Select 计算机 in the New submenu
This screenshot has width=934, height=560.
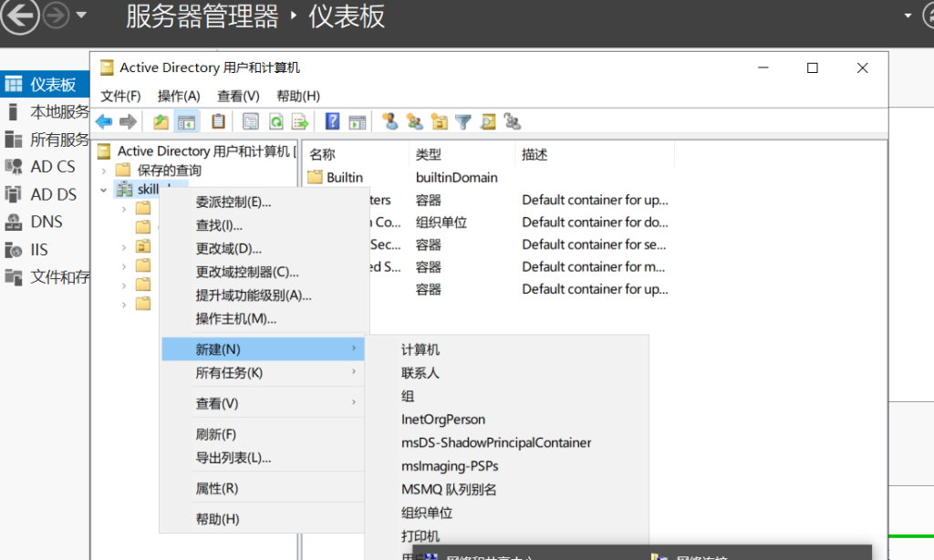click(x=420, y=349)
